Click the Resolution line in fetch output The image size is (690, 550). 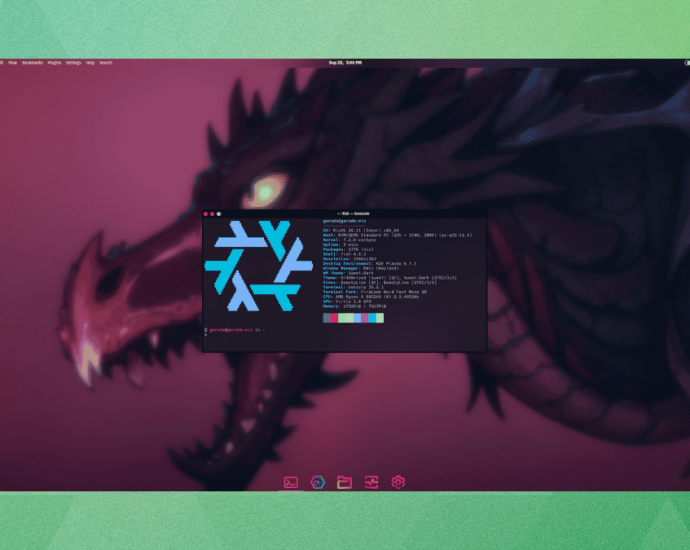point(349,259)
